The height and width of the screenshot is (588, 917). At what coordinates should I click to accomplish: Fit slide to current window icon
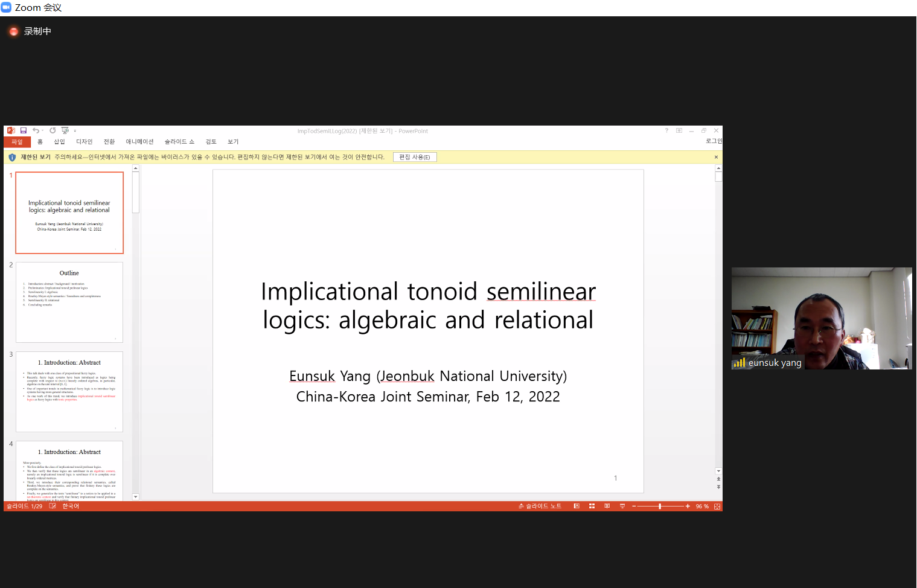717,507
